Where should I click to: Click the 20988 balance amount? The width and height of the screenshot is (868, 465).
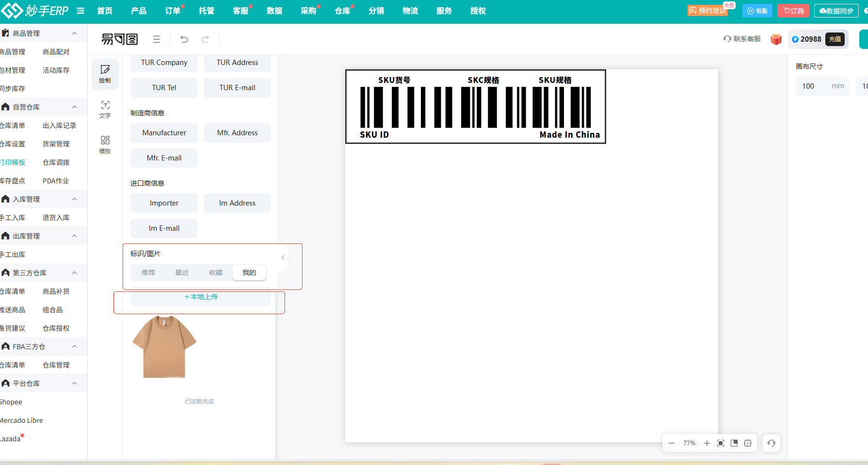tap(811, 39)
